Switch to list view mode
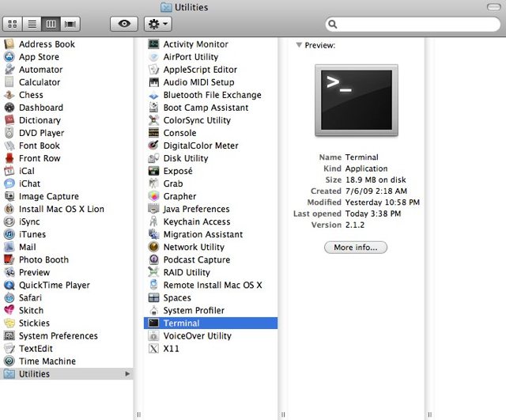This screenshot has height=420, width=506. click(33, 25)
